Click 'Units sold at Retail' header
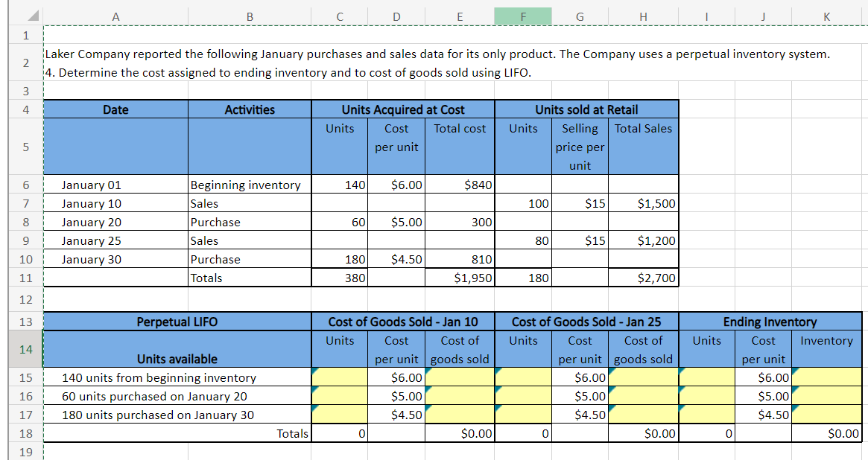Image resolution: width=868 pixels, height=460 pixels. (x=587, y=109)
